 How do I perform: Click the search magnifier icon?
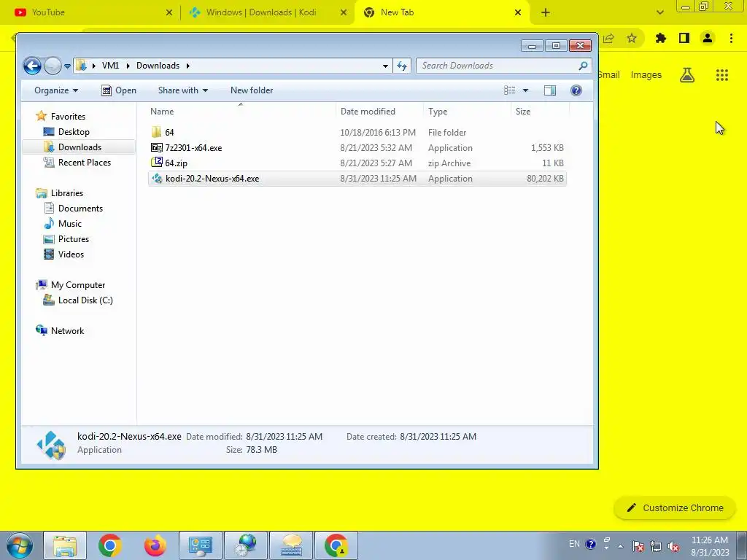583,66
